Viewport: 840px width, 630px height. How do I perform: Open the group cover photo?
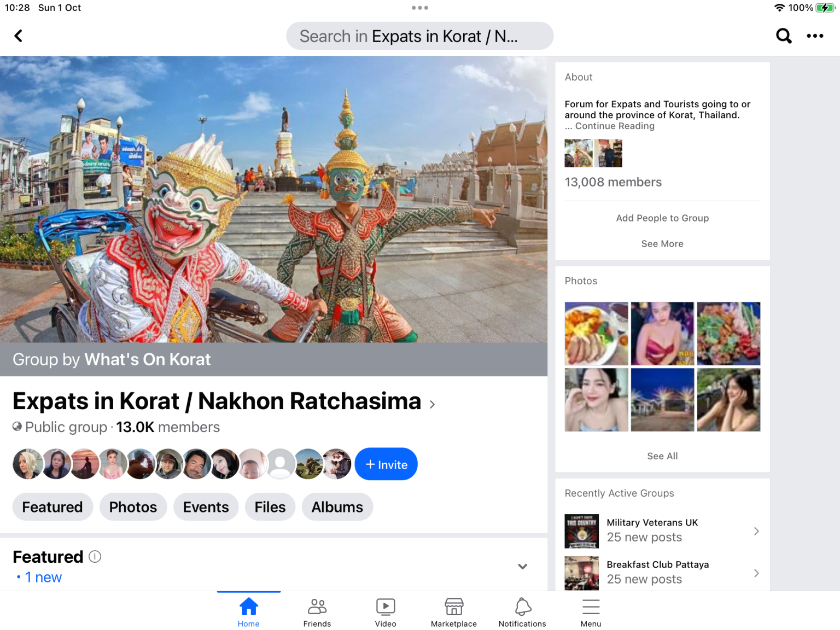[273, 200]
